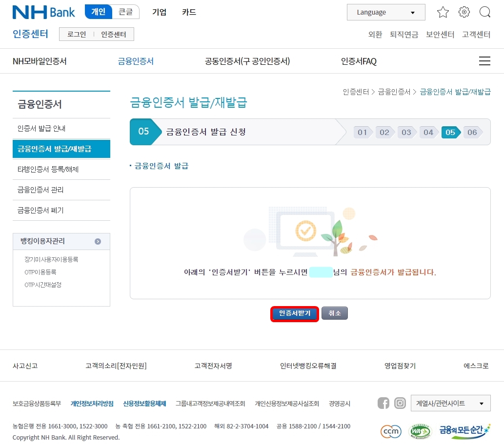504x444 pixels.
Task: Visit NH Bank's Facebook page icon
Action: click(x=383, y=403)
